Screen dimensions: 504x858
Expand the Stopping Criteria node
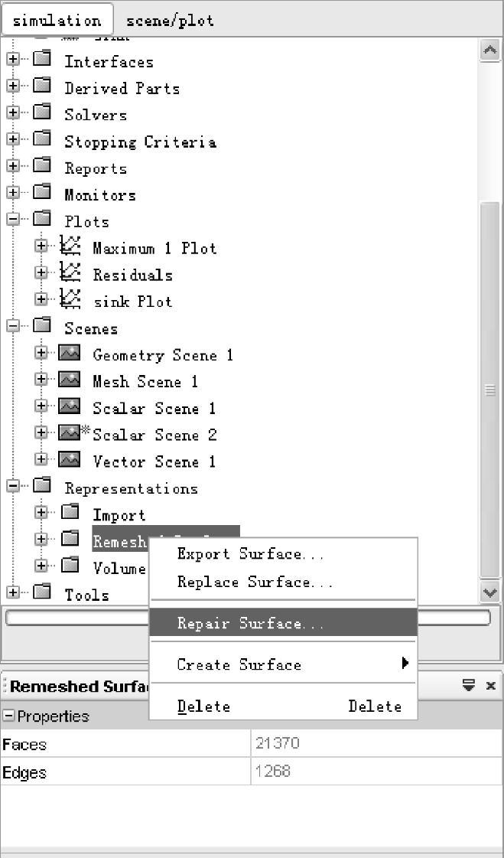pyautogui.click(x=13, y=139)
